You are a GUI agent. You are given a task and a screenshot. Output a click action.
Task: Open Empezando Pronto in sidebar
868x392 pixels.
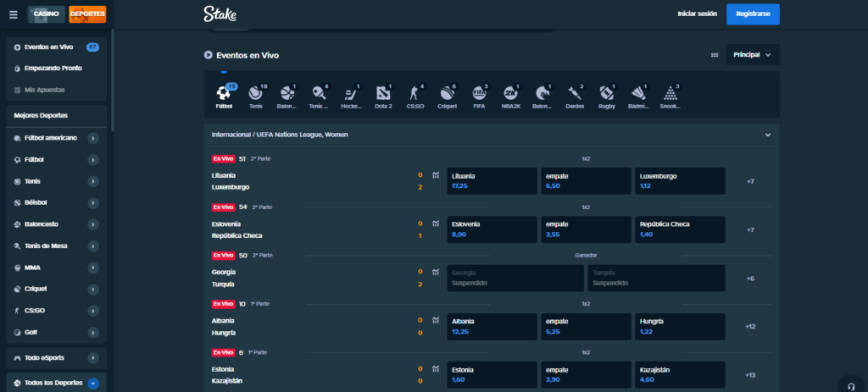coord(57,68)
